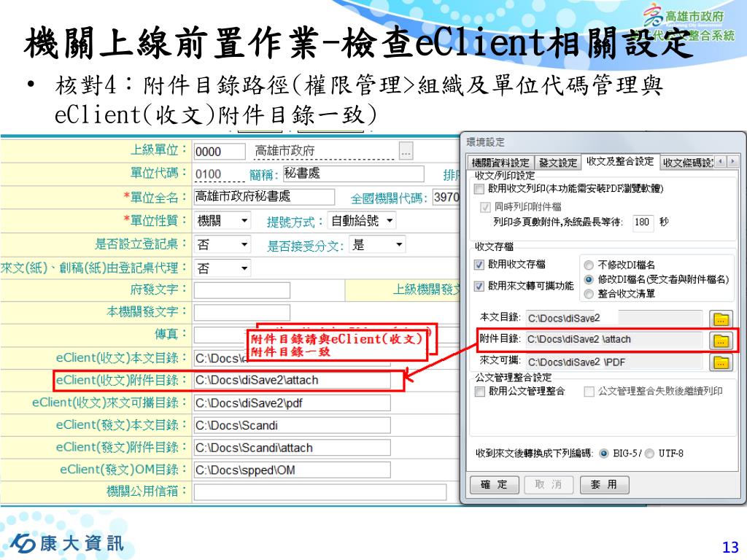Click eClient(發文)本文目錄 path field

click(292, 426)
